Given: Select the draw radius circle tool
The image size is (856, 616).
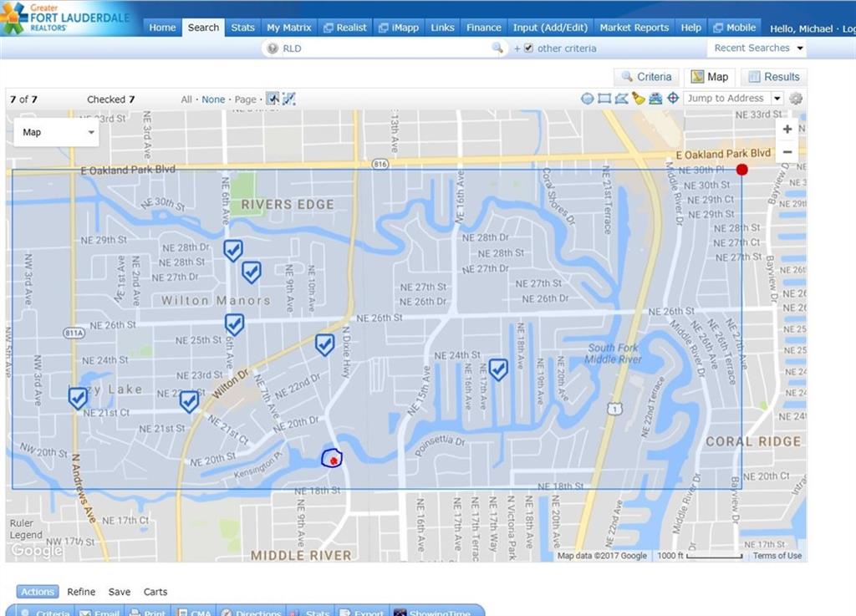Looking at the screenshot, I should click(588, 99).
